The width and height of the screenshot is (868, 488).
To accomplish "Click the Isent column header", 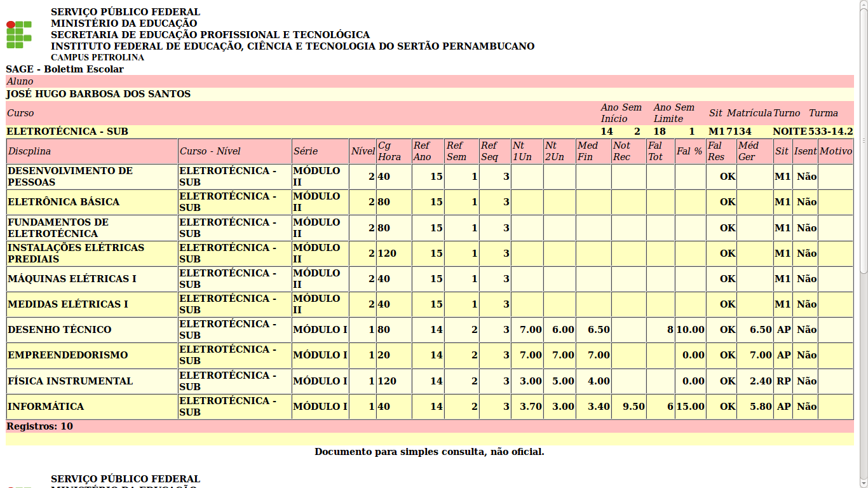I will pyautogui.click(x=805, y=151).
